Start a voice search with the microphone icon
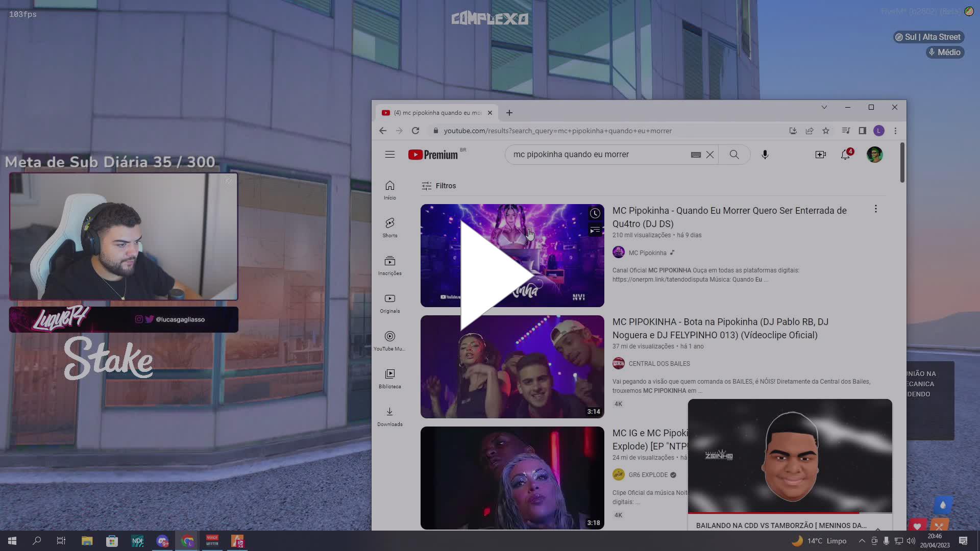 coord(765,155)
